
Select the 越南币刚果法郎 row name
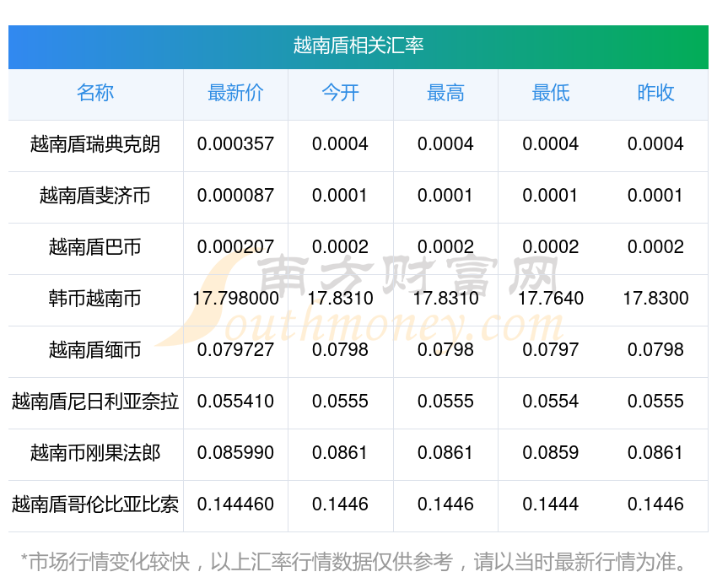point(95,453)
